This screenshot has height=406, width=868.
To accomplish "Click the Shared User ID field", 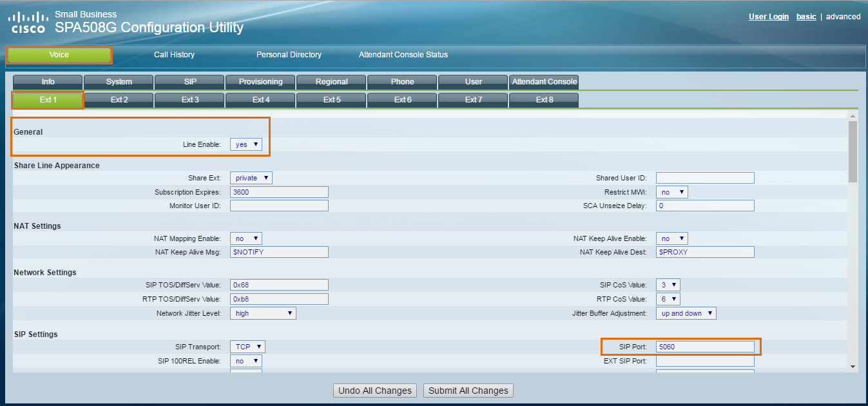I will (705, 178).
